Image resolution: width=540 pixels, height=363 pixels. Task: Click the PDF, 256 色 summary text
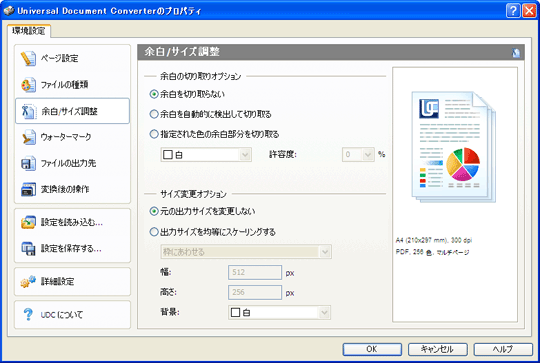tap(432, 252)
